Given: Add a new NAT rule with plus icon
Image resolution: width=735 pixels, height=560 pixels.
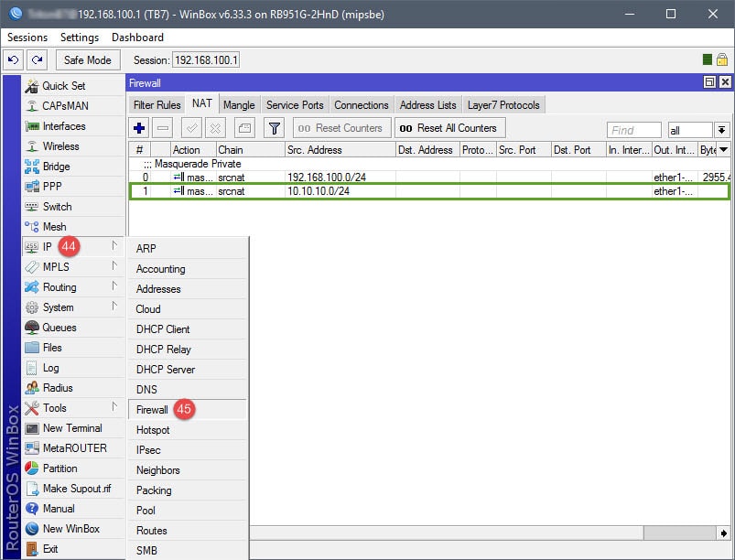Looking at the screenshot, I should pyautogui.click(x=139, y=128).
